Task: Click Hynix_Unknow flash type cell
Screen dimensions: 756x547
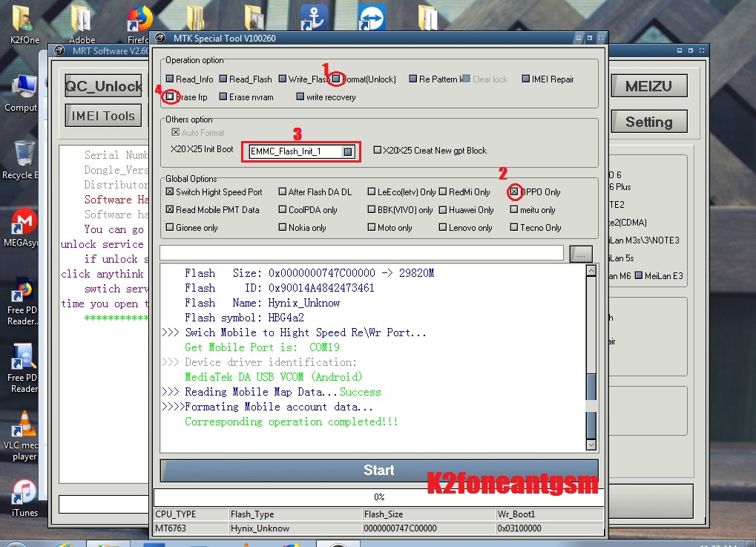Action: pyautogui.click(x=296, y=528)
